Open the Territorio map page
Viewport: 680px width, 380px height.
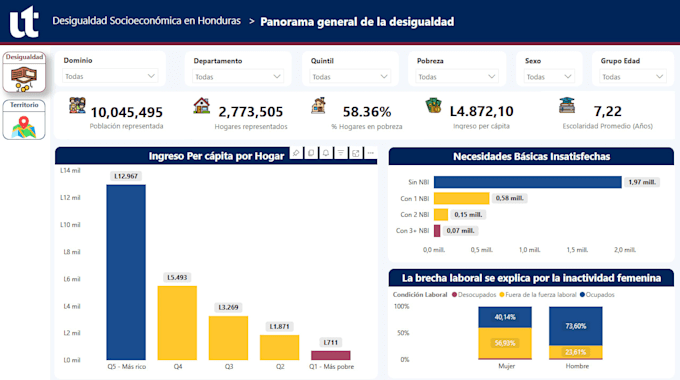(24, 120)
